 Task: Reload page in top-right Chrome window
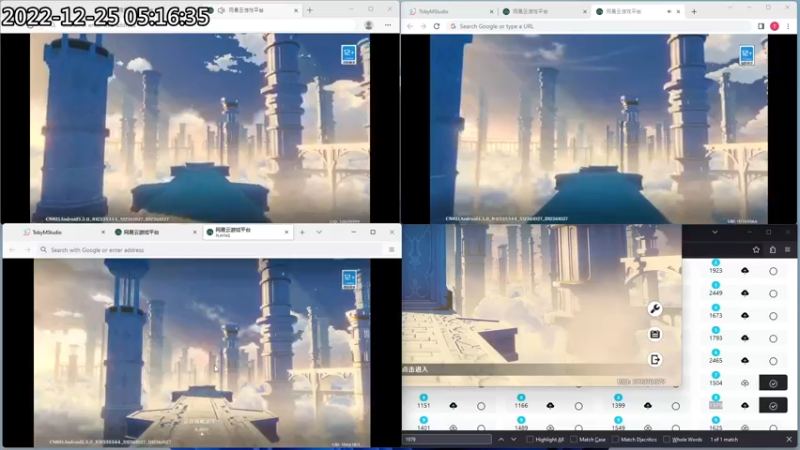pyautogui.click(x=437, y=26)
